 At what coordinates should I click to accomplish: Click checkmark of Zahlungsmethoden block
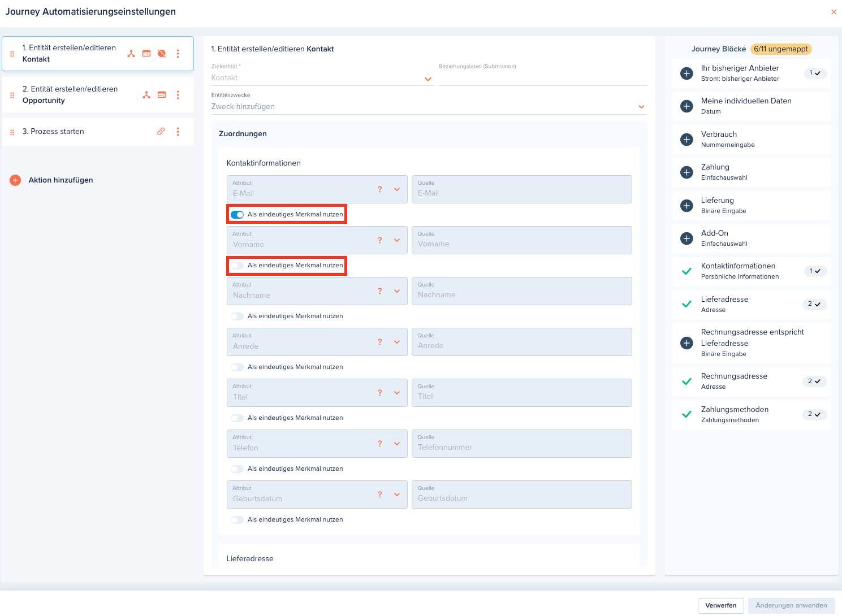point(686,415)
